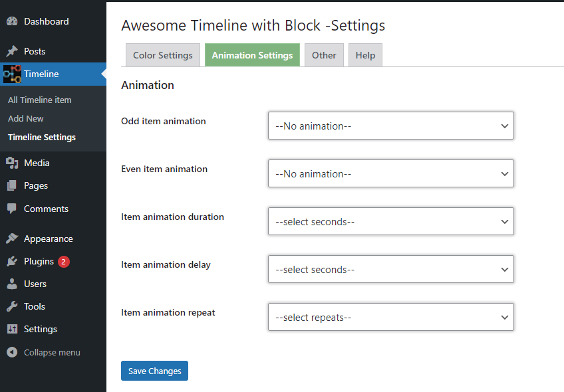Select the Animation Settings tab

(252, 55)
